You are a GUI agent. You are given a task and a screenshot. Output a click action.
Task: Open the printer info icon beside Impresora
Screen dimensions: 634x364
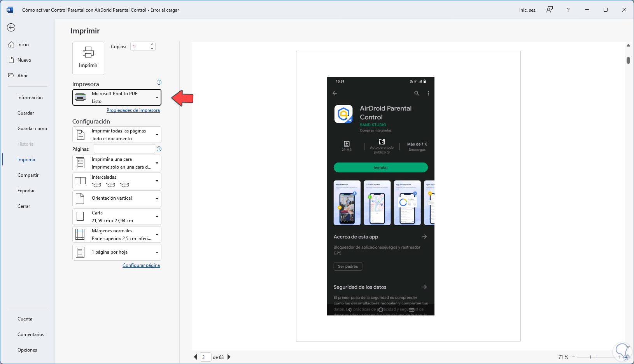point(159,82)
